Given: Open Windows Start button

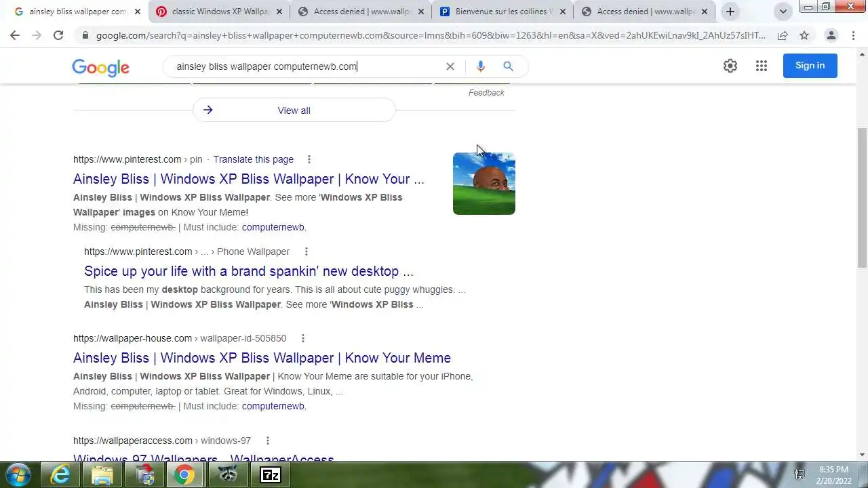Looking at the screenshot, I should coord(18,474).
